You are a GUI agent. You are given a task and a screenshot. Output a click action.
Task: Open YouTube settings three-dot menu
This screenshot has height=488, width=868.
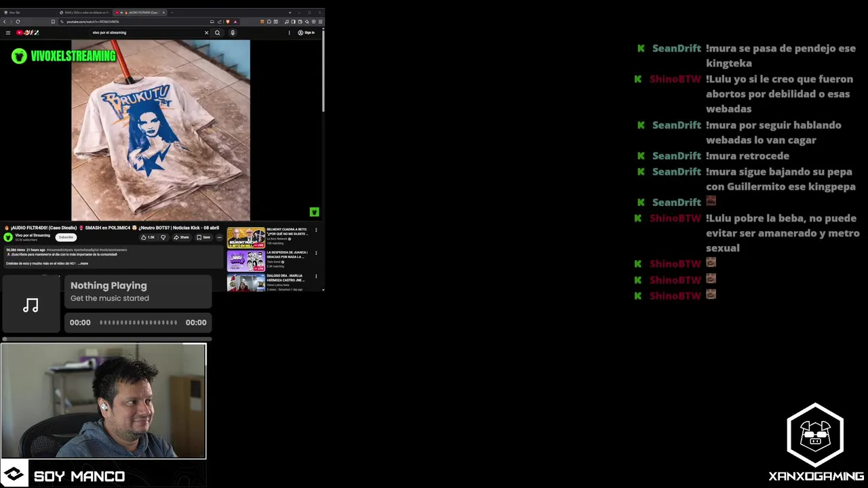point(289,33)
